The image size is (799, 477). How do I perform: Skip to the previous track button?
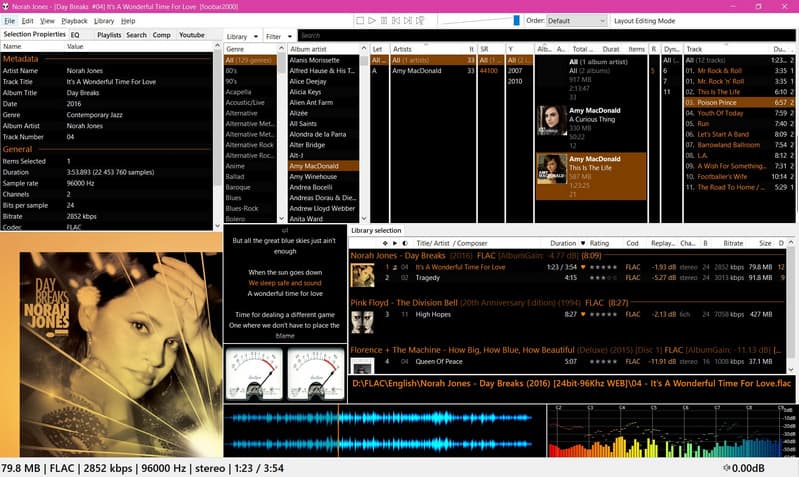coord(397,20)
